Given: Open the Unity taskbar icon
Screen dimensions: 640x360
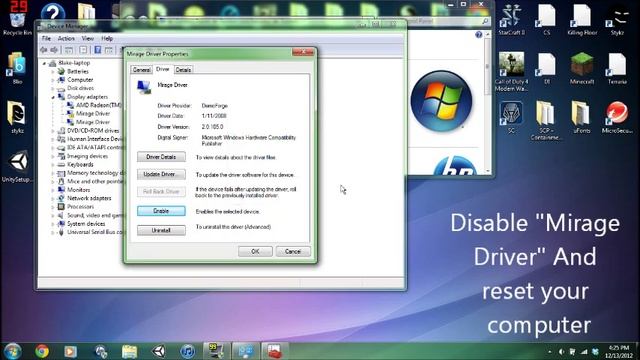Looking at the screenshot, I should point(159,351).
